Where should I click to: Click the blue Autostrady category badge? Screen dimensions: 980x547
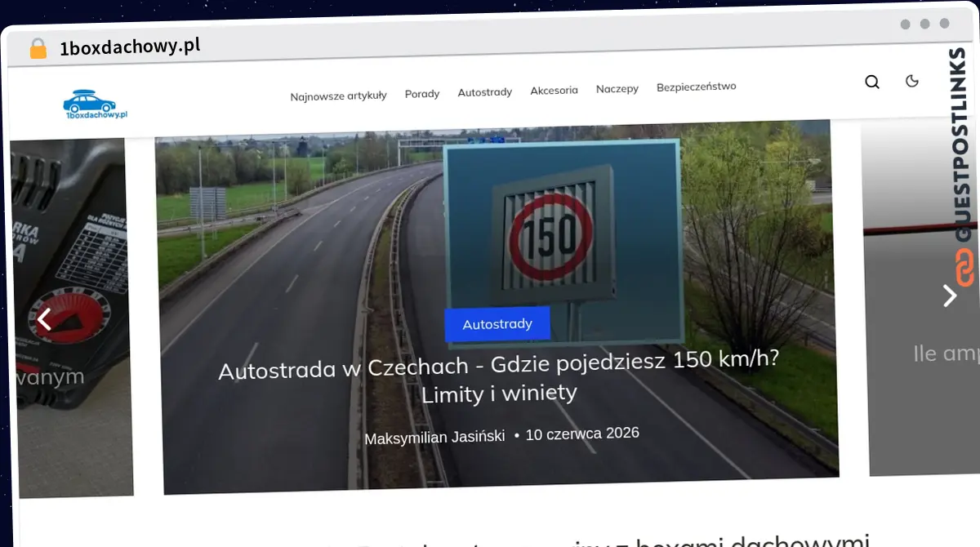tap(497, 324)
